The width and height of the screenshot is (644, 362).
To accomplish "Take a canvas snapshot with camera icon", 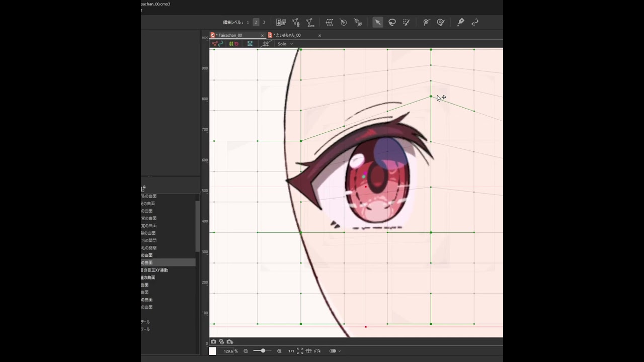I will coord(213,342).
